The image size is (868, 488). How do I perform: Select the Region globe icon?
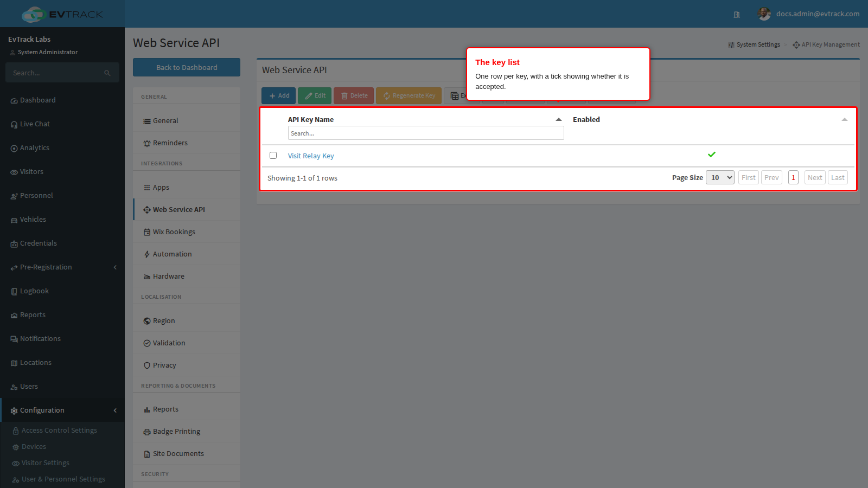[147, 321]
